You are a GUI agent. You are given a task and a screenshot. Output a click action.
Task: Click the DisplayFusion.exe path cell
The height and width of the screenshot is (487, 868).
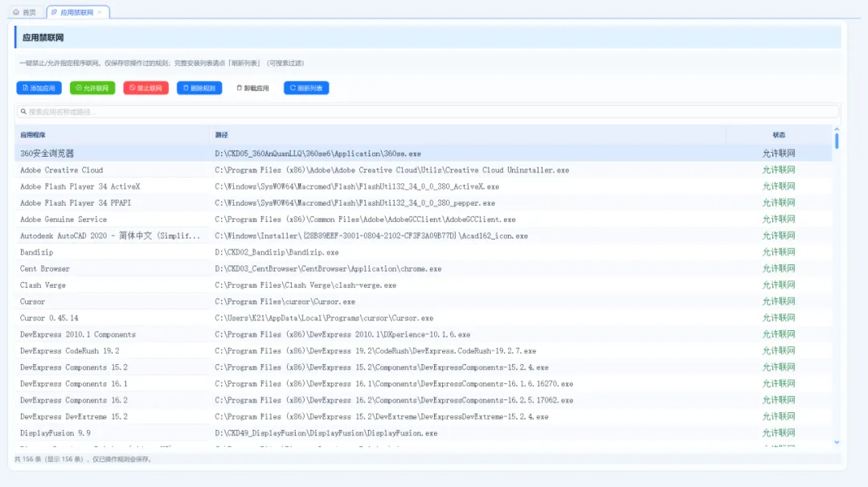[326, 433]
